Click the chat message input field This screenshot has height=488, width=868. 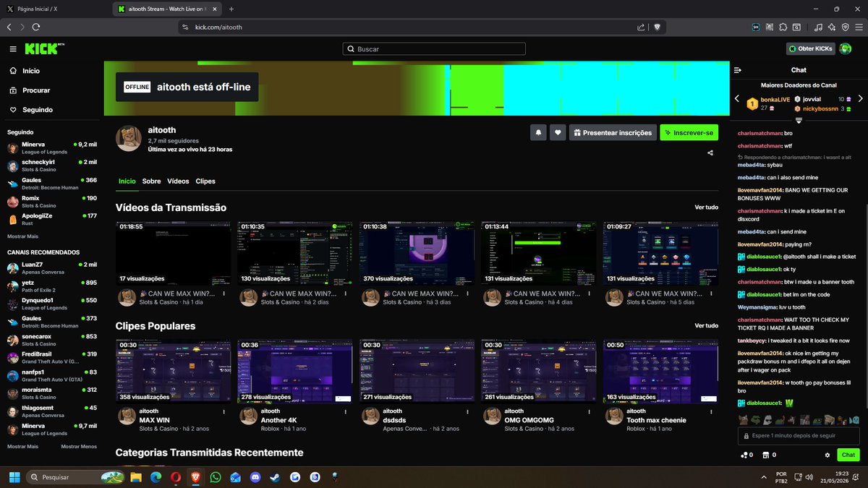pos(799,436)
